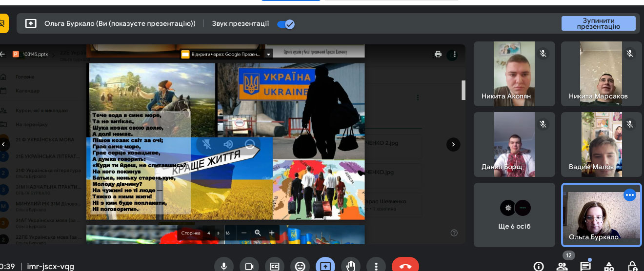Select Никита Акопян's video tile
This screenshot has height=271, width=644.
[514, 74]
